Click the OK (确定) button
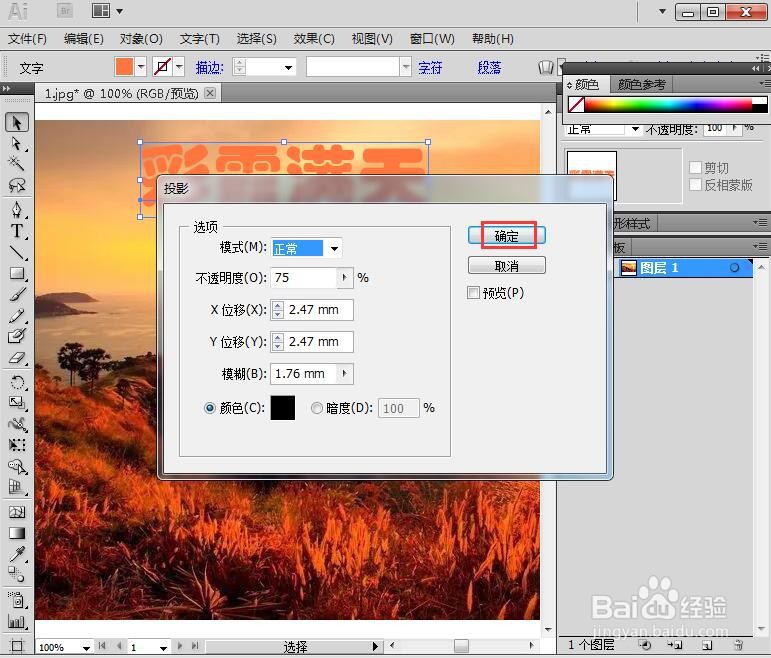Image resolution: width=771 pixels, height=658 pixels. click(506, 236)
